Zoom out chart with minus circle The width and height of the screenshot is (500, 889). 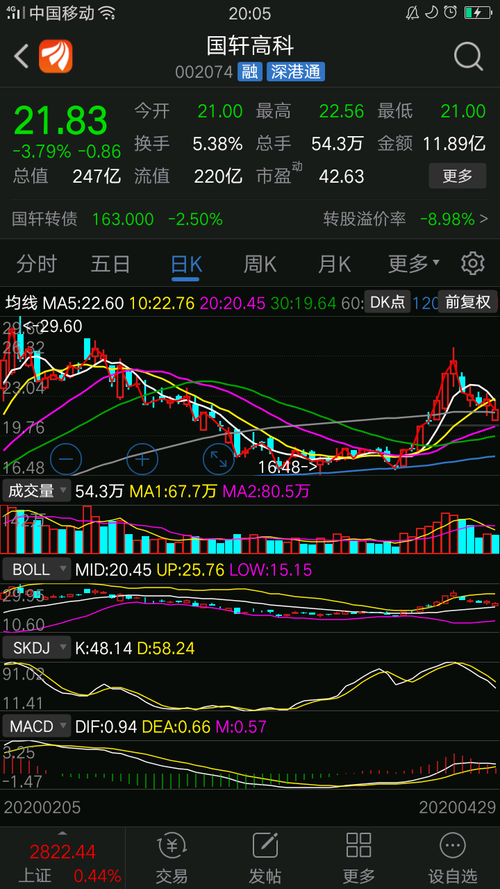[66, 458]
